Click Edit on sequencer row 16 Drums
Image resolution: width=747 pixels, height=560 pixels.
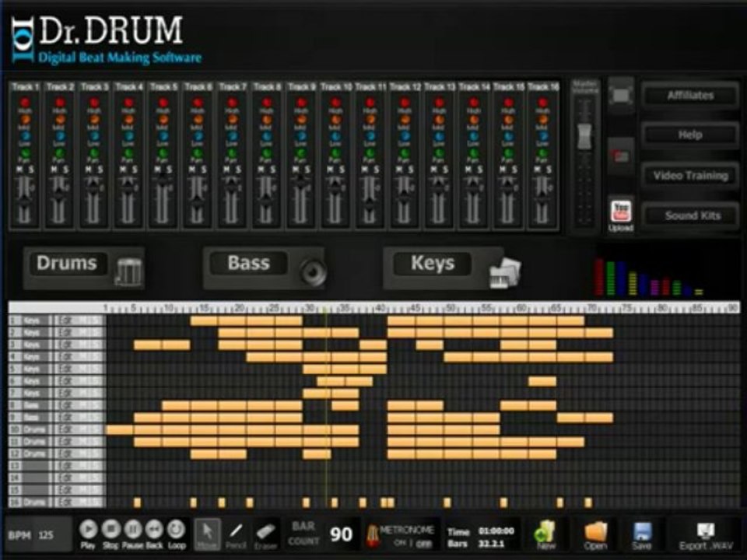tap(65, 502)
